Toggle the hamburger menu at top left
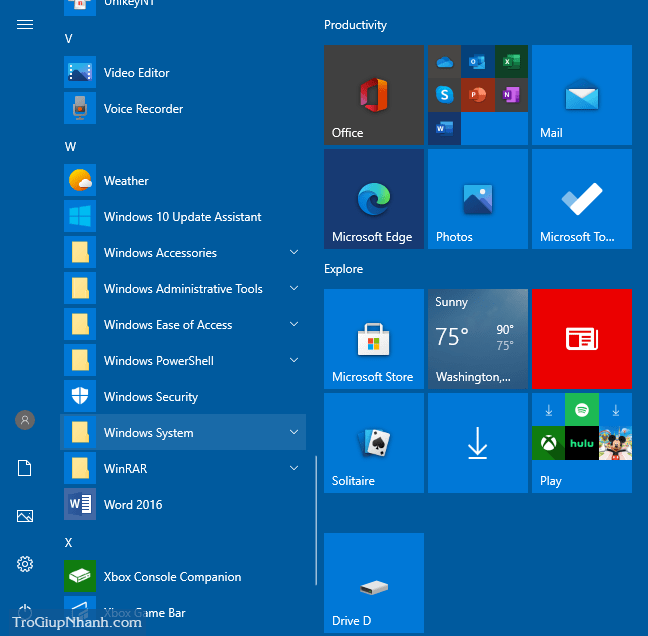The width and height of the screenshot is (648, 636). click(x=25, y=25)
